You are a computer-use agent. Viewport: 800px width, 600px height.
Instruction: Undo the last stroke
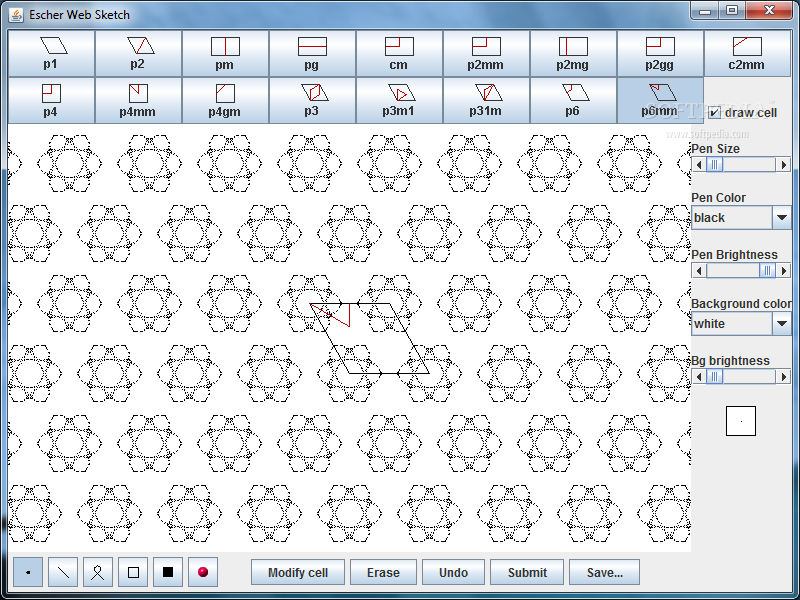click(x=453, y=572)
